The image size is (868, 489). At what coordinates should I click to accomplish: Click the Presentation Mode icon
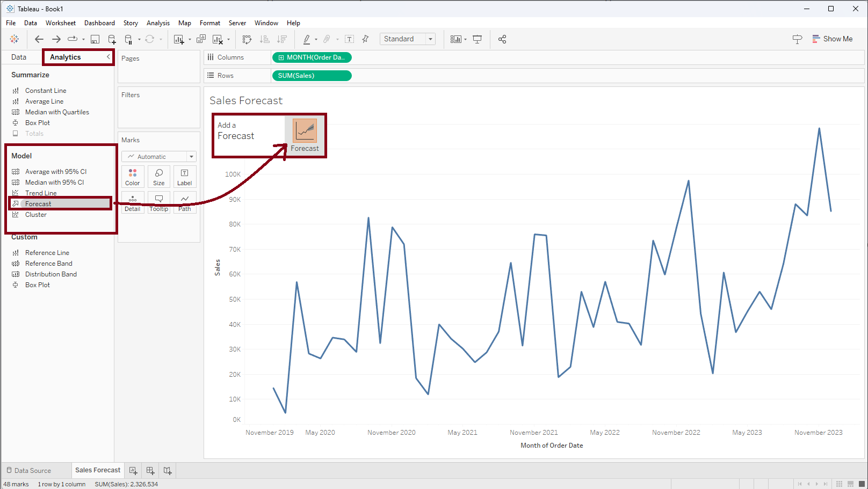coord(477,39)
